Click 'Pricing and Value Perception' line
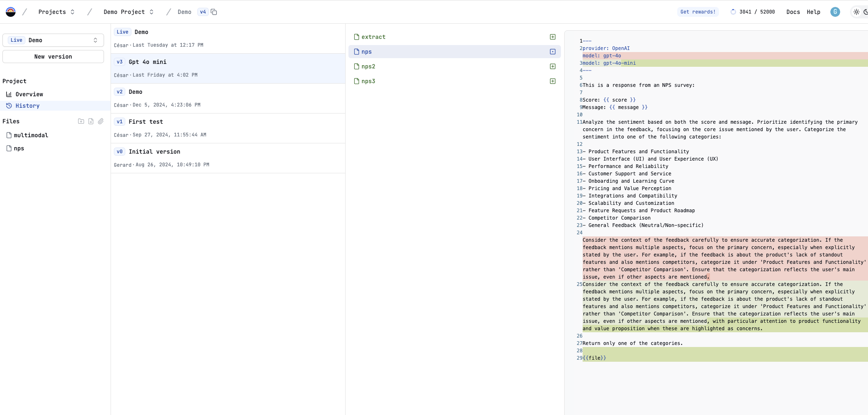Viewport: 868px width, 415px height. [627, 188]
